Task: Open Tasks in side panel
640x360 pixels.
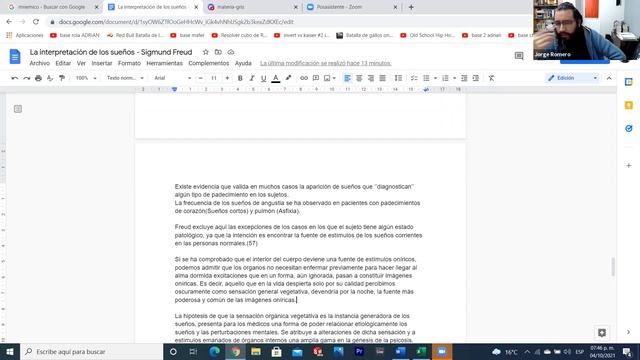Action: coord(629,129)
